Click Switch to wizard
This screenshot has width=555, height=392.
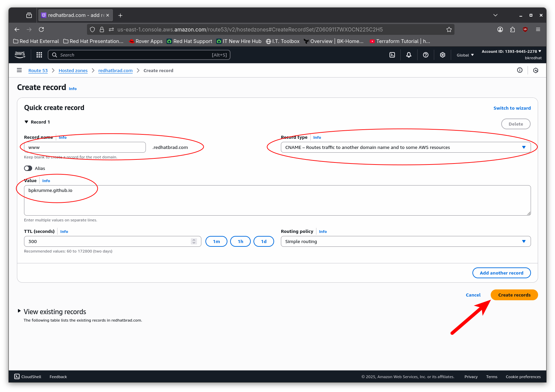tap(512, 108)
